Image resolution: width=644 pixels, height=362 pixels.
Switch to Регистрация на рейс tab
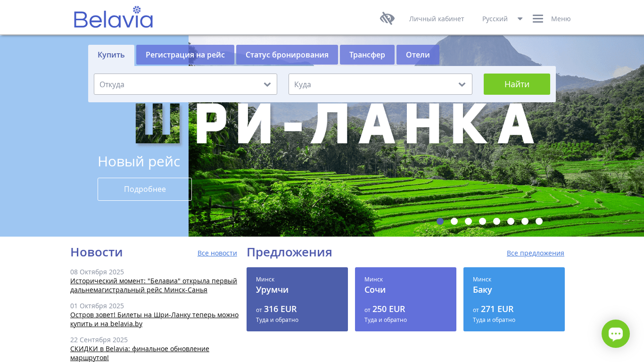pyautogui.click(x=185, y=55)
